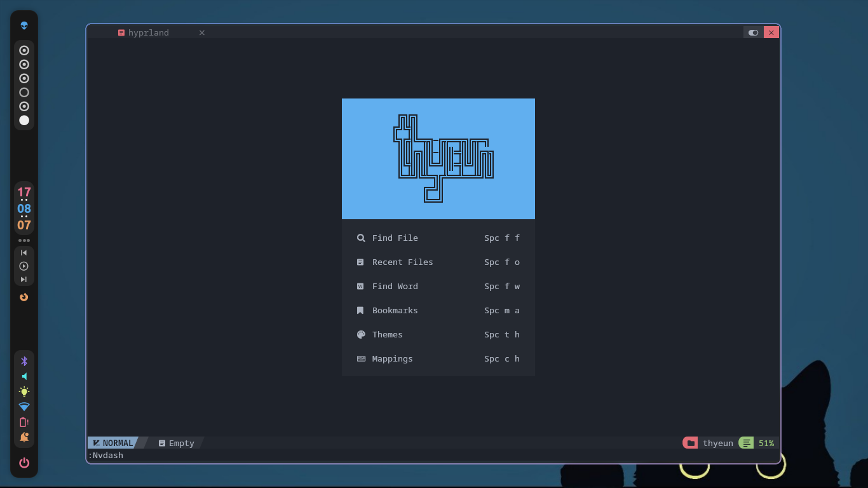Click the thyeun directory name in the statusline
868x488 pixels.
tap(718, 443)
